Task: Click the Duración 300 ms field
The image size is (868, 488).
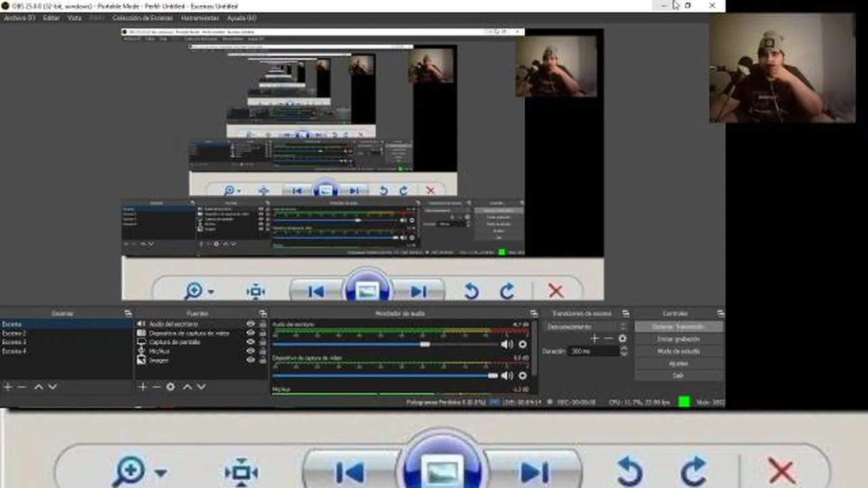Action: tap(593, 351)
